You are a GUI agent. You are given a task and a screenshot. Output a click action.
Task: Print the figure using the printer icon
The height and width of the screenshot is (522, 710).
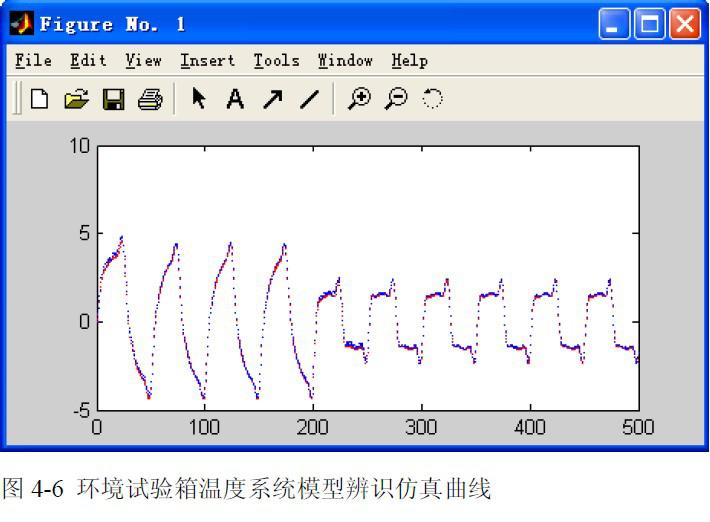[150, 99]
